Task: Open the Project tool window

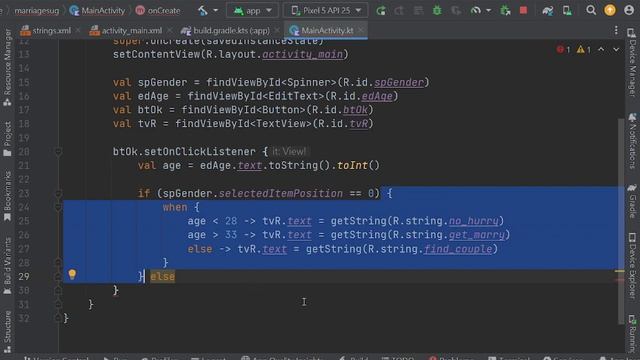Action: coord(7,139)
